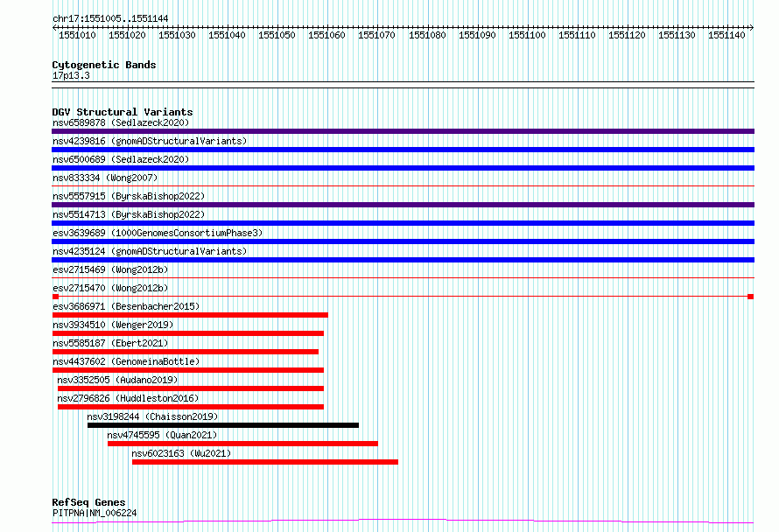Click the purple bar of nsv6589878
Viewport: 779px width, 532px height.
pyautogui.click(x=403, y=131)
